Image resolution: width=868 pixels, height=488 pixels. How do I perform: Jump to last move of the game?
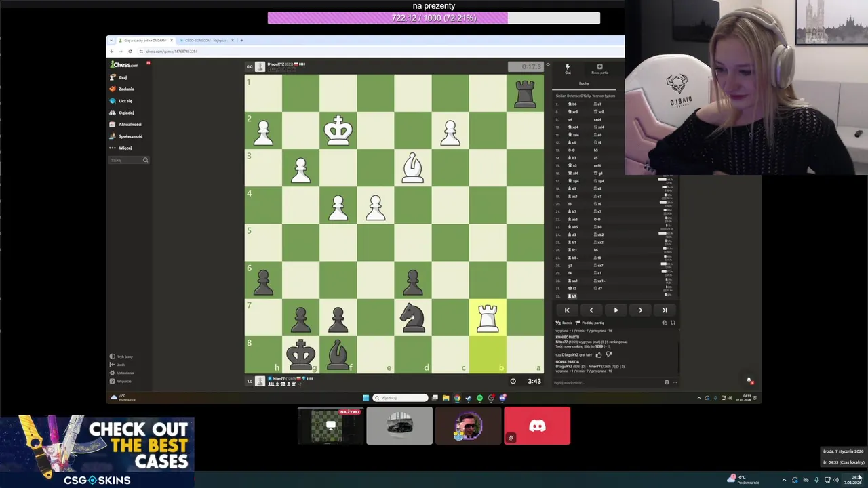coord(665,310)
